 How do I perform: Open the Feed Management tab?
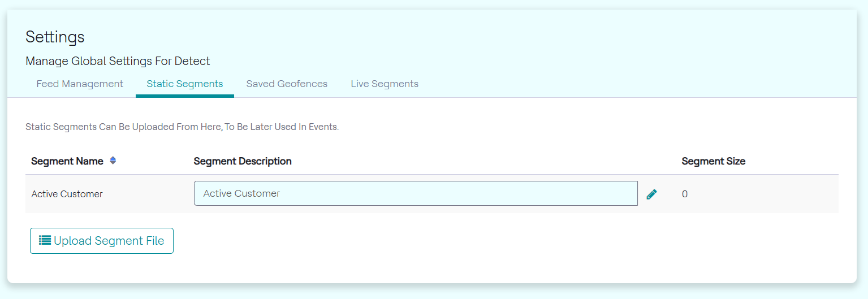(x=80, y=84)
